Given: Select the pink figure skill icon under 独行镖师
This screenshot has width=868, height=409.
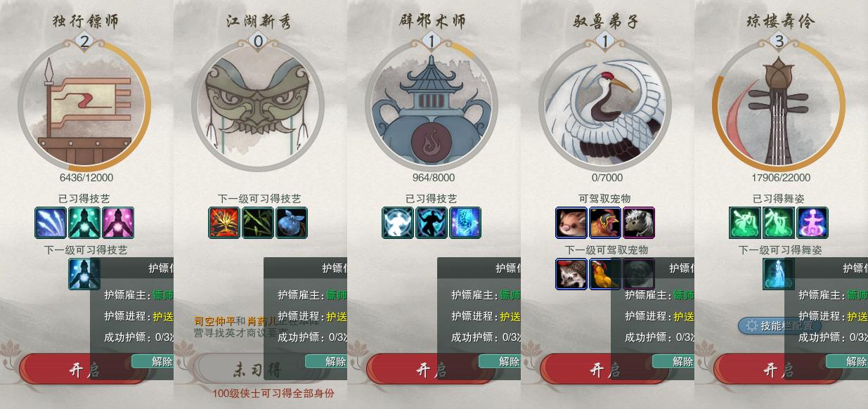Looking at the screenshot, I should 118,223.
